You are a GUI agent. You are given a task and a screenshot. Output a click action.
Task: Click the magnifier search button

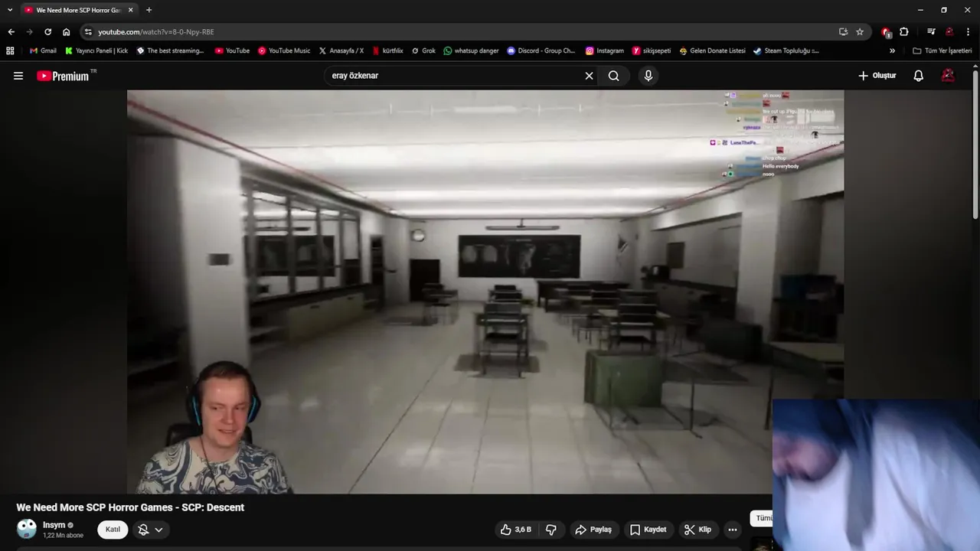613,76
